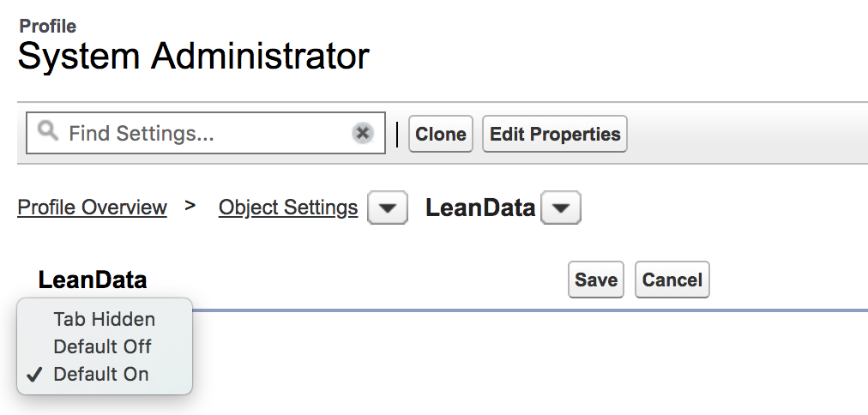Viewport: 868px width, 415px height.
Task: Save the LeanData tab settings
Action: (x=596, y=280)
